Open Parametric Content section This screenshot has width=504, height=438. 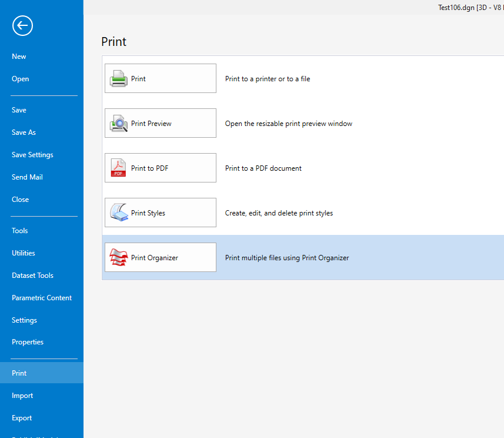[42, 298]
